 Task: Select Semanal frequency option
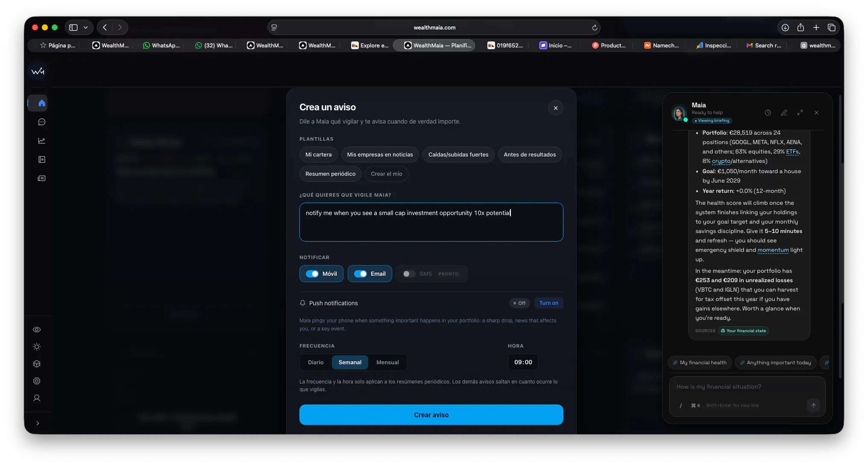pyautogui.click(x=350, y=362)
